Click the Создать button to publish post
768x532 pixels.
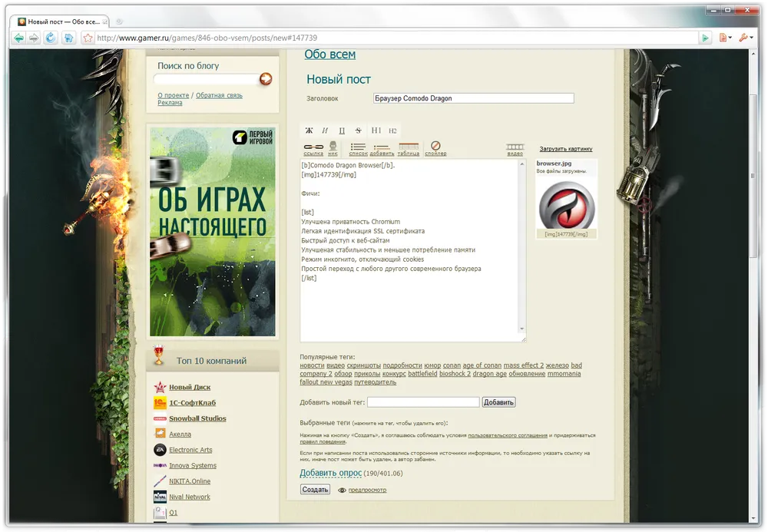coord(315,489)
